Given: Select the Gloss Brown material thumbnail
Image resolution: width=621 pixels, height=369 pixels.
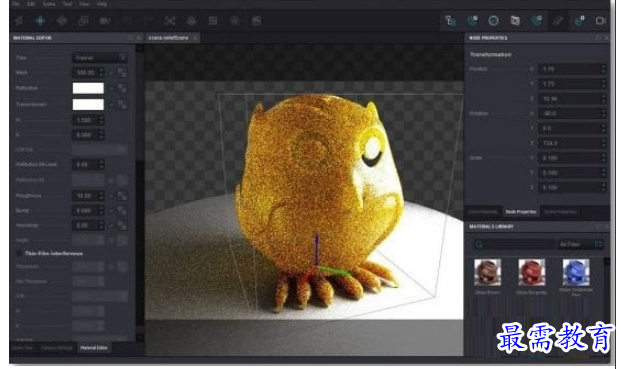Looking at the screenshot, I should pyautogui.click(x=488, y=272).
